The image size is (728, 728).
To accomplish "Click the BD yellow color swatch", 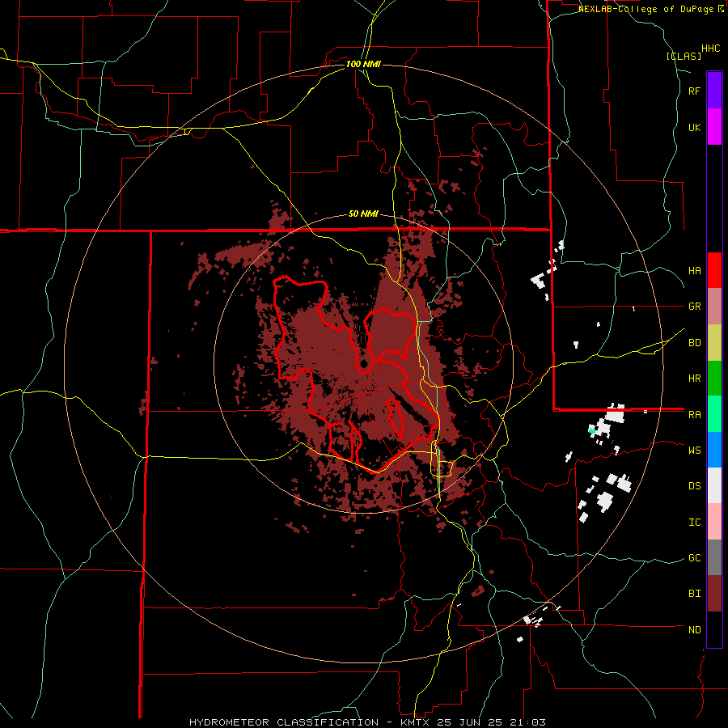I will 714,342.
